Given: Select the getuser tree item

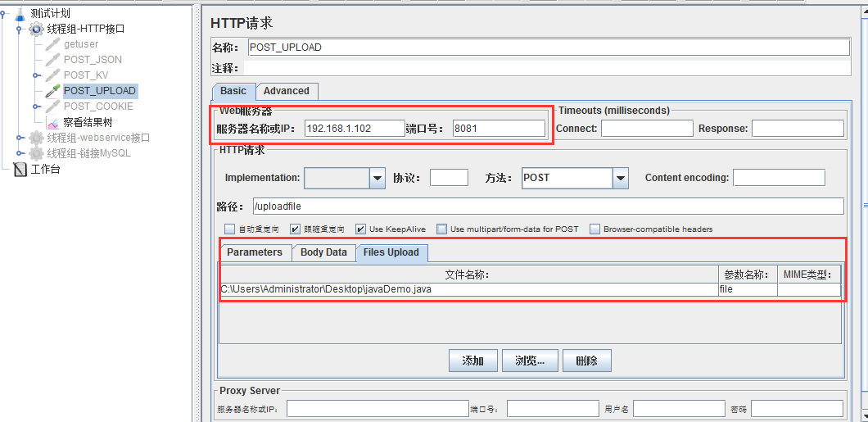Looking at the screenshot, I should pyautogui.click(x=81, y=43).
